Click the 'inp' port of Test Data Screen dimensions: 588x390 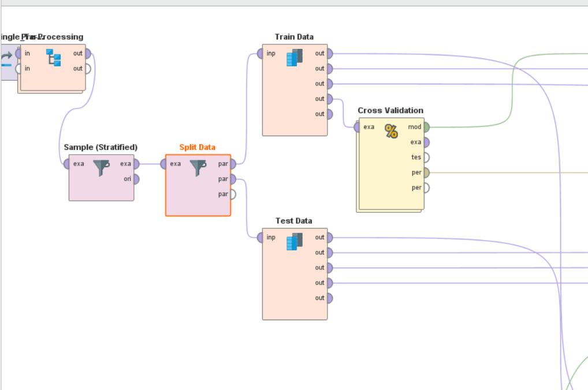tap(260, 238)
